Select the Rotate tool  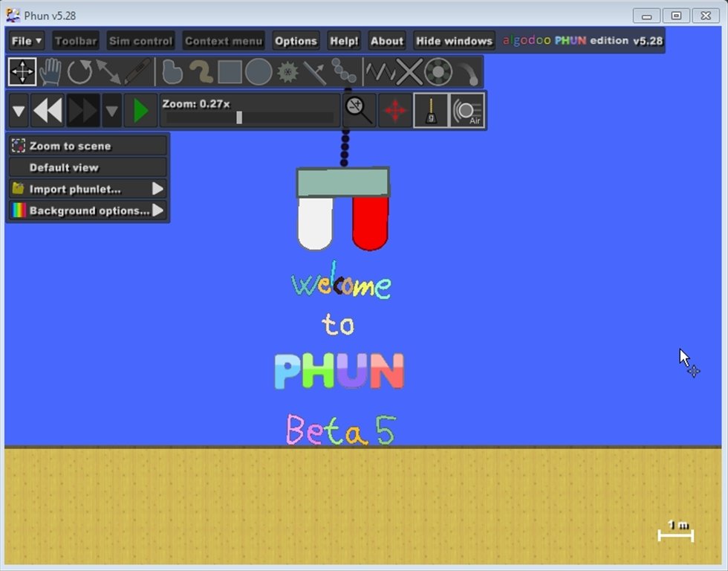(79, 71)
